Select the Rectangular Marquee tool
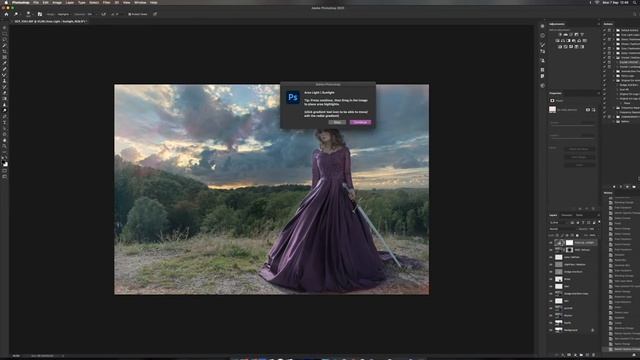 click(4, 34)
